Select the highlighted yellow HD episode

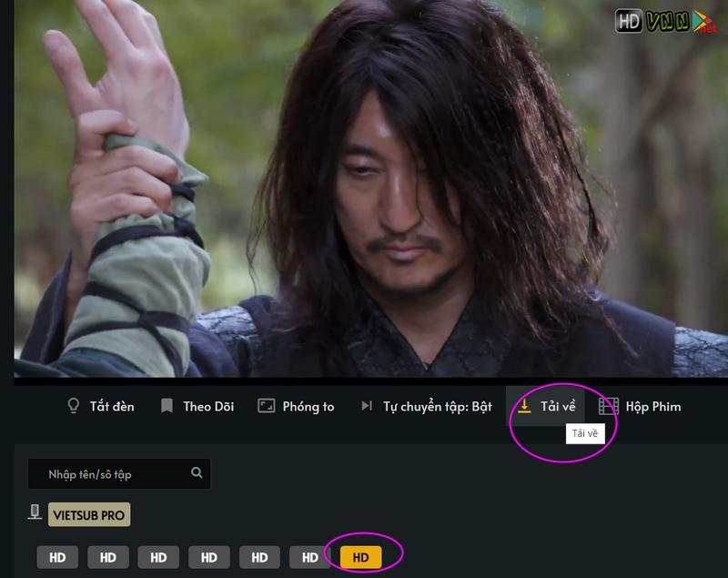(360, 557)
